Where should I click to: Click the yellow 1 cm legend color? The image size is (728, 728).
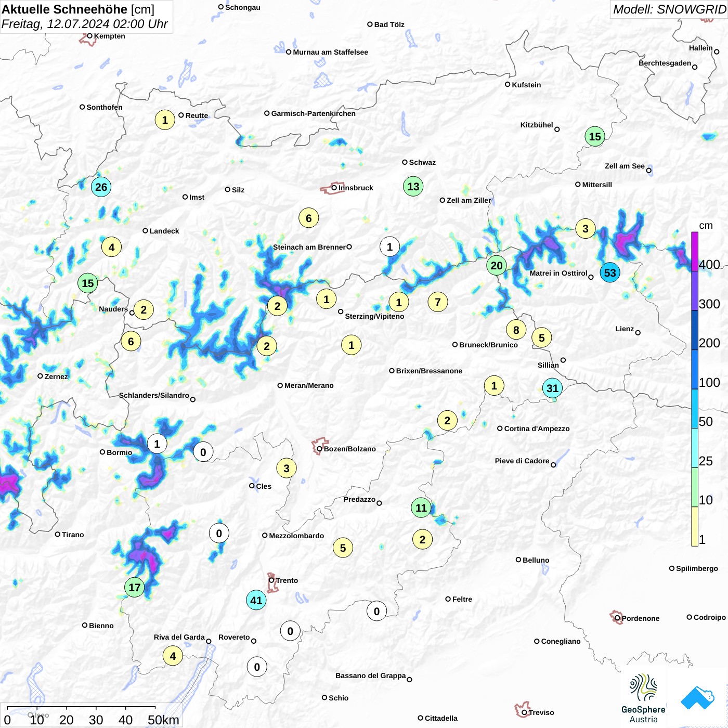[695, 526]
